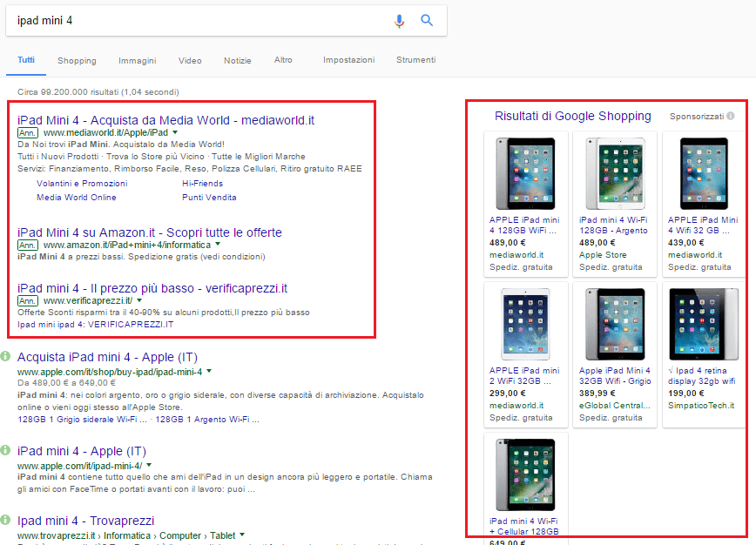Click the microphone voice search icon
This screenshot has width=756, height=545.
coord(399,21)
